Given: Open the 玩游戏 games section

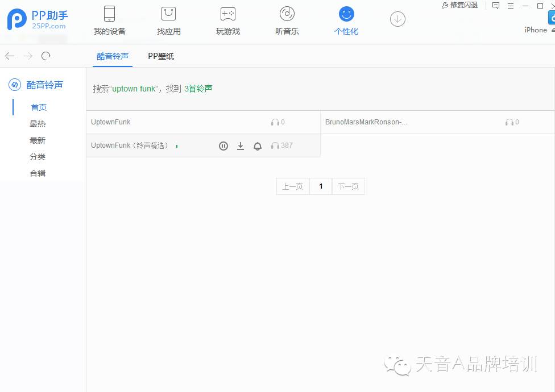Looking at the screenshot, I should point(228,21).
